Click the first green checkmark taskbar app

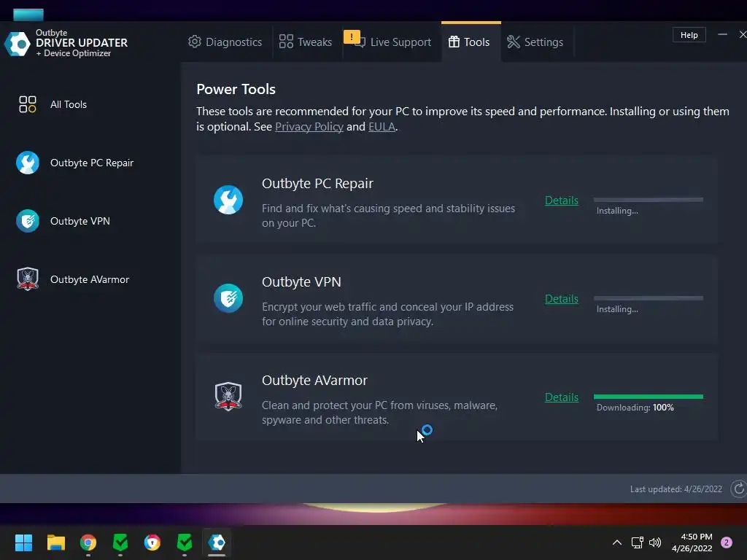click(120, 542)
